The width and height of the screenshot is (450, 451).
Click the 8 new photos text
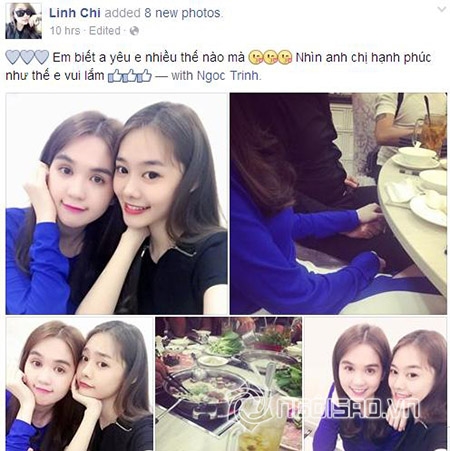tap(182, 13)
